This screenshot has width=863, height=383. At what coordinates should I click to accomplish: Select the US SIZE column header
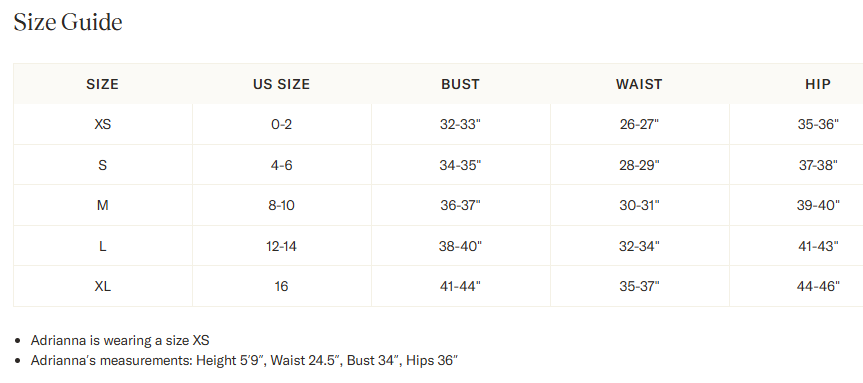pyautogui.click(x=281, y=84)
